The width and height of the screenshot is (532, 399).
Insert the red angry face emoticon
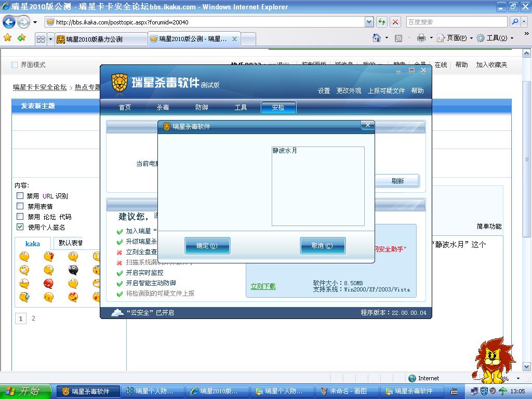click(48, 283)
